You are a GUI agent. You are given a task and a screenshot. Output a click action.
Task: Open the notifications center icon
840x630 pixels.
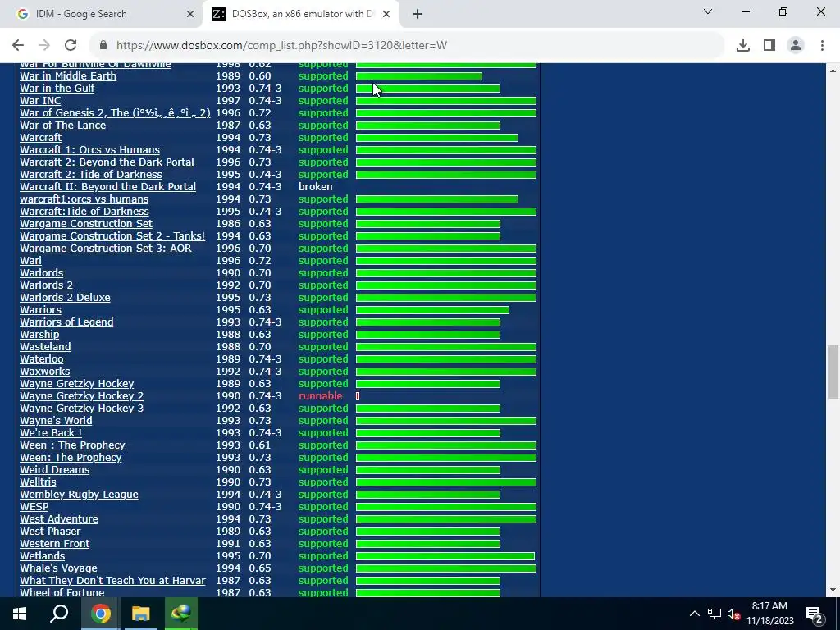[x=814, y=614]
